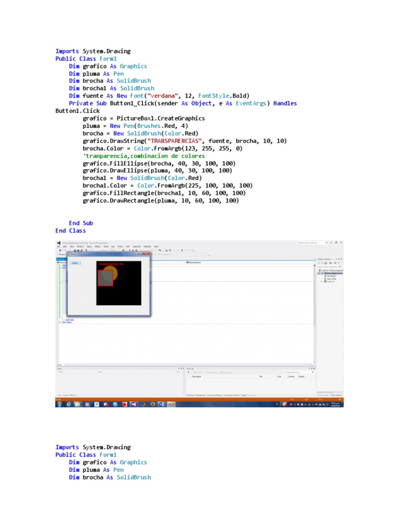Click the Search Error List box
The image size is (399, 532).
click(x=300, y=372)
